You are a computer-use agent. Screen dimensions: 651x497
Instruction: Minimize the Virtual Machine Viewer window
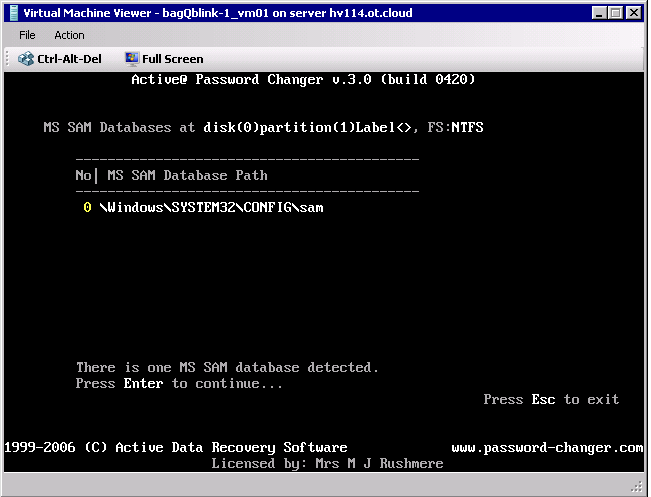[x=599, y=13]
